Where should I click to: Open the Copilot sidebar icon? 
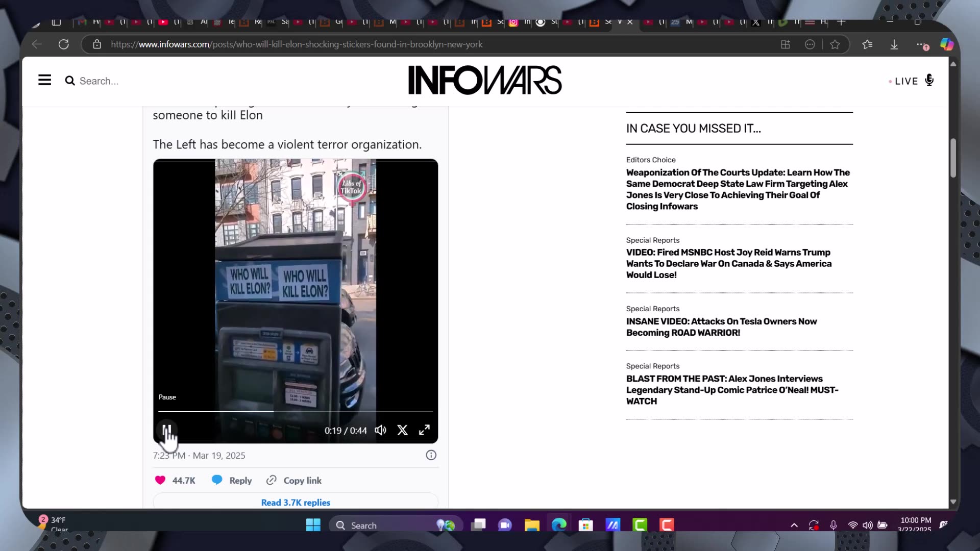click(x=947, y=44)
